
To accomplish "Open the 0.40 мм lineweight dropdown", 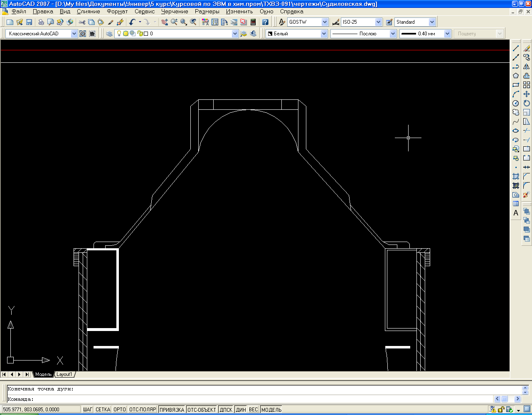I will 447,34.
